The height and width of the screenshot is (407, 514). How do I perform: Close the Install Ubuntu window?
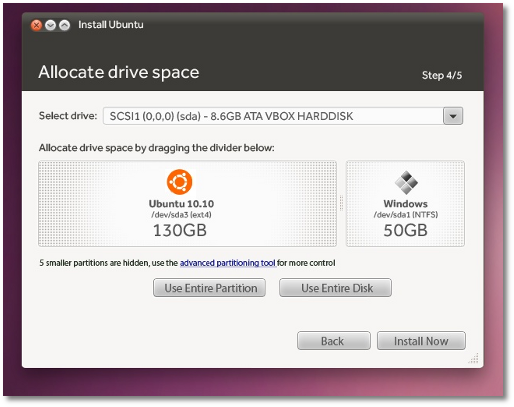[x=36, y=25]
